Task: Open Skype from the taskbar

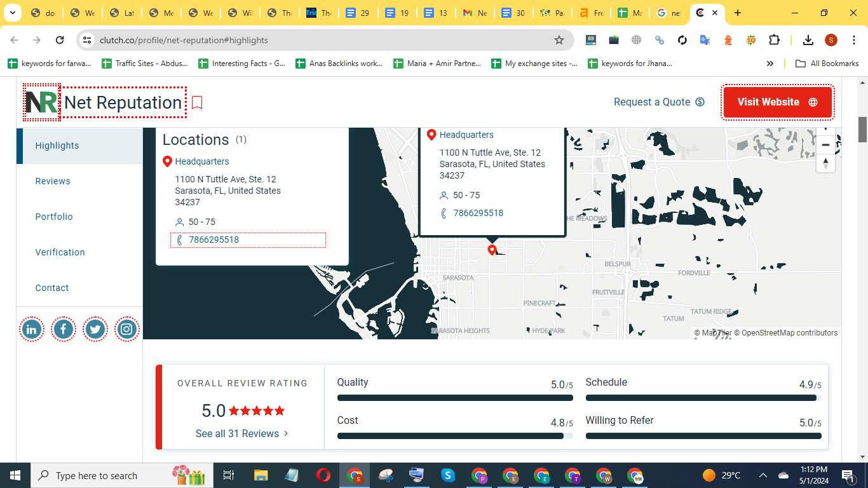Action: pyautogui.click(x=448, y=475)
